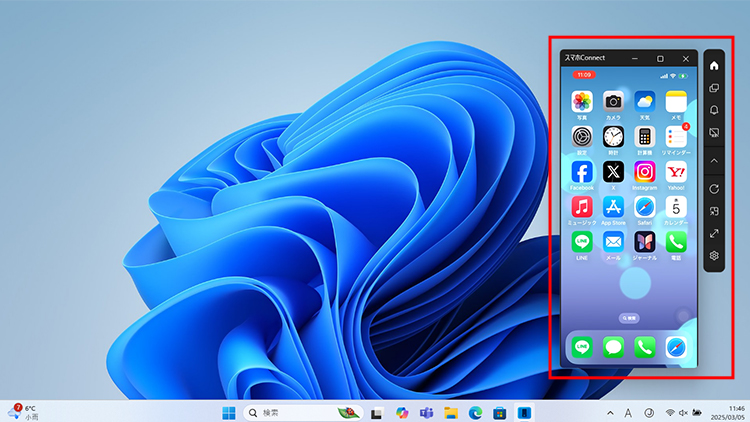Toggle the screen-off icon in sidebar
Screen dimensions: 750x422
click(x=714, y=133)
